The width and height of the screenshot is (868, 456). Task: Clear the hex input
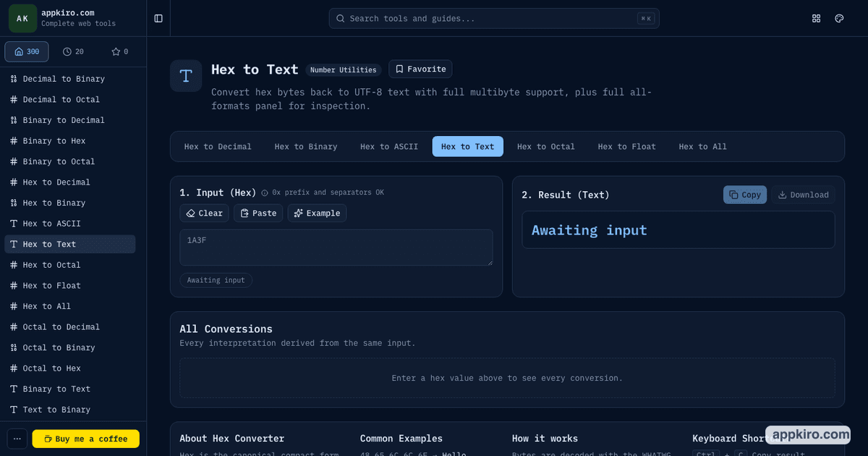pyautogui.click(x=205, y=213)
